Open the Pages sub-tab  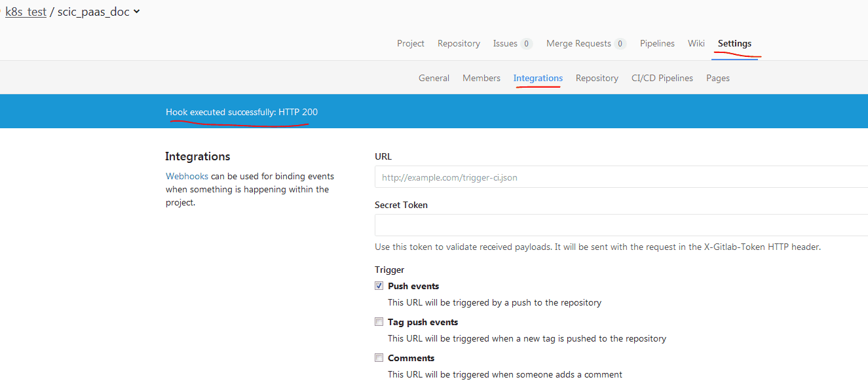[x=717, y=78]
